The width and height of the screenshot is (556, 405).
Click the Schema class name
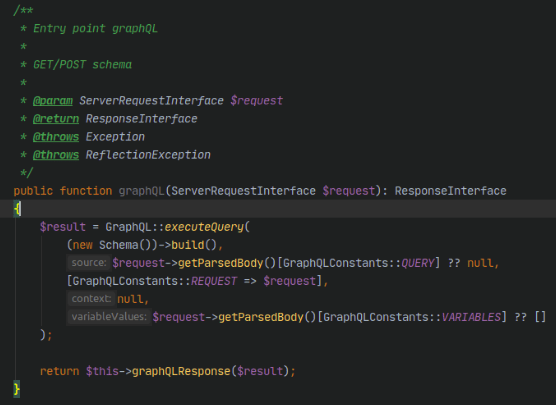(x=119, y=245)
